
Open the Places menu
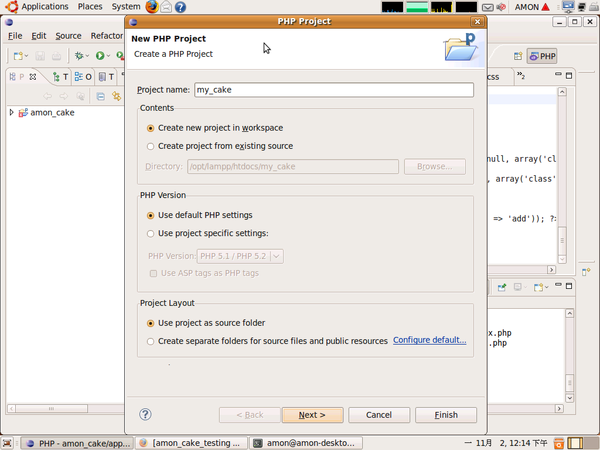click(90, 7)
